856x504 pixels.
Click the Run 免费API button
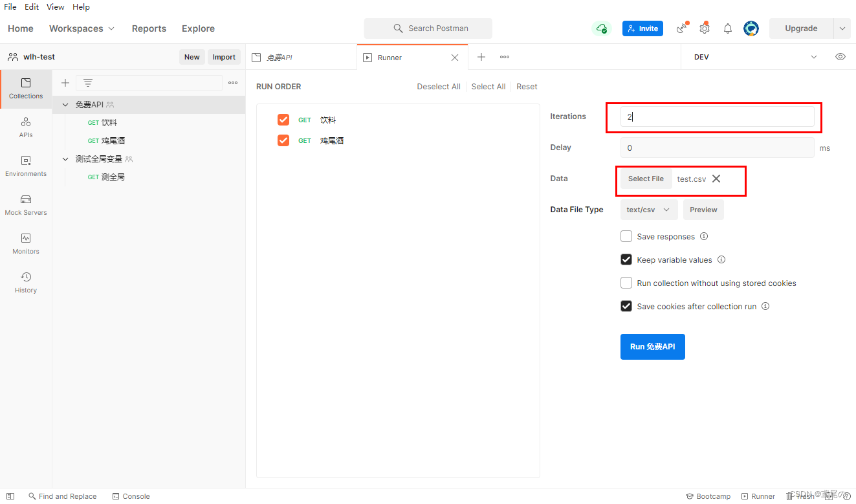[652, 347]
